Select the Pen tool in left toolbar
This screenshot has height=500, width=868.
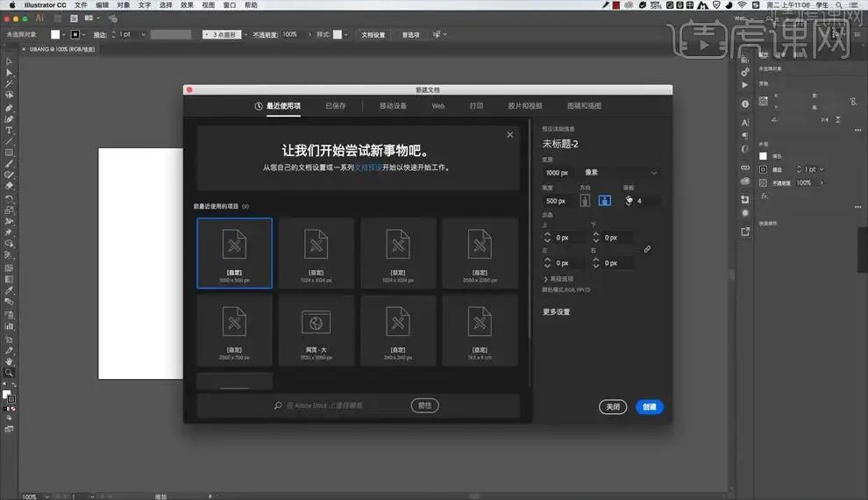point(10,107)
